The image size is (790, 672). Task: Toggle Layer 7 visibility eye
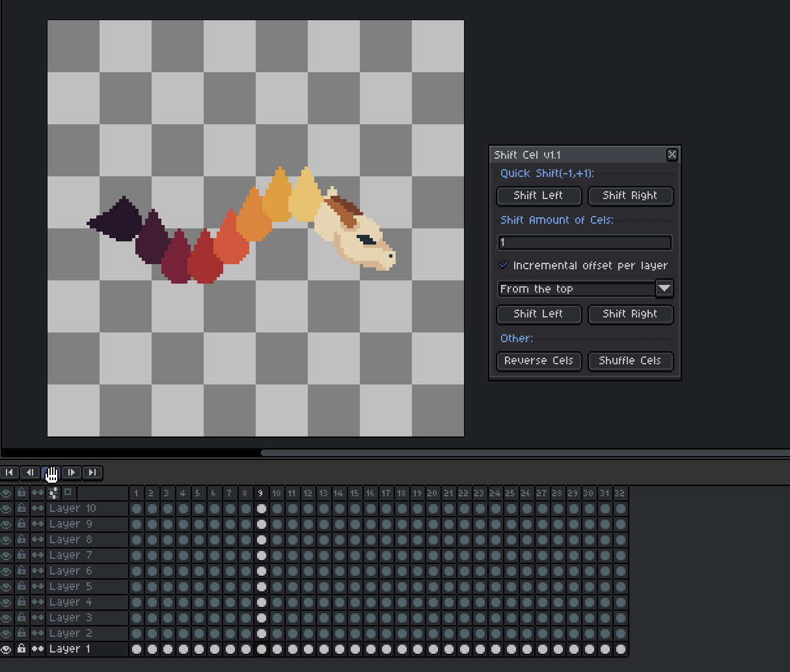[7, 556]
